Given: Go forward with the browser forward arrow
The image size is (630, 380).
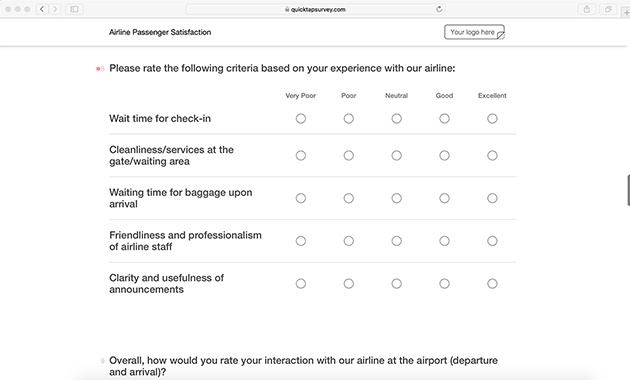Looking at the screenshot, I should pos(55,9).
